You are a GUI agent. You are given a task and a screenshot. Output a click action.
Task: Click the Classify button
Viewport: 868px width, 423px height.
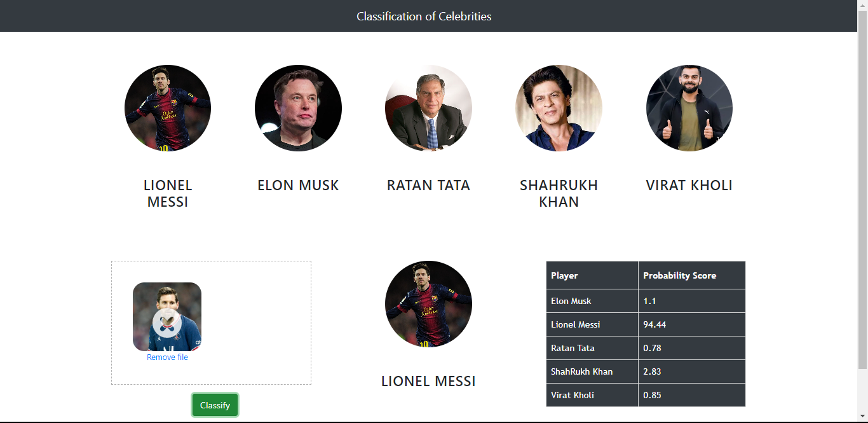tap(215, 405)
